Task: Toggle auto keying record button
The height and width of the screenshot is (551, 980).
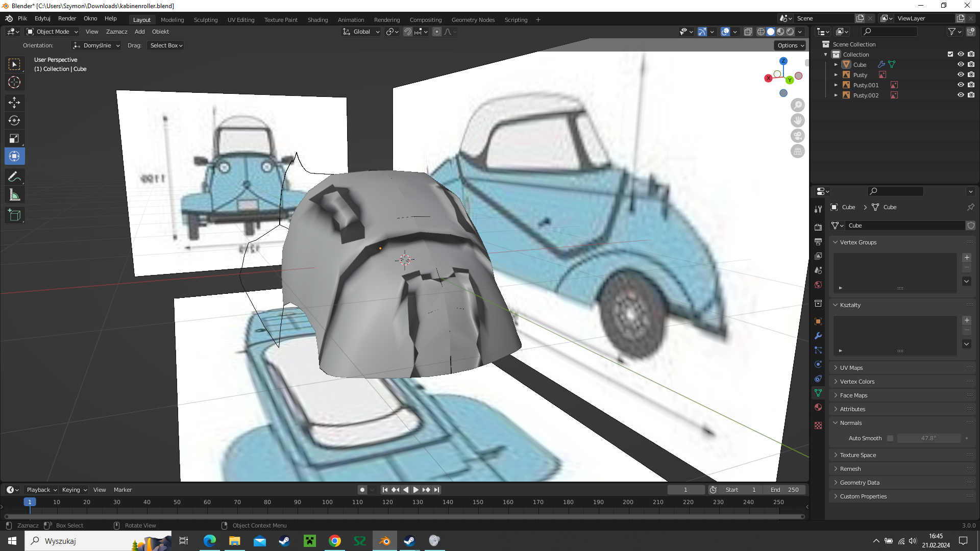Action: coord(362,490)
